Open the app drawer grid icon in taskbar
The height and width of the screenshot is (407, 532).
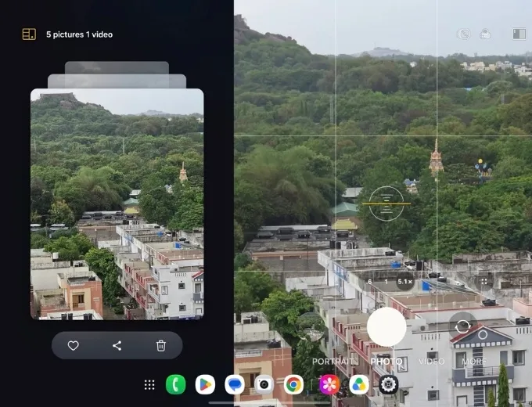149,384
